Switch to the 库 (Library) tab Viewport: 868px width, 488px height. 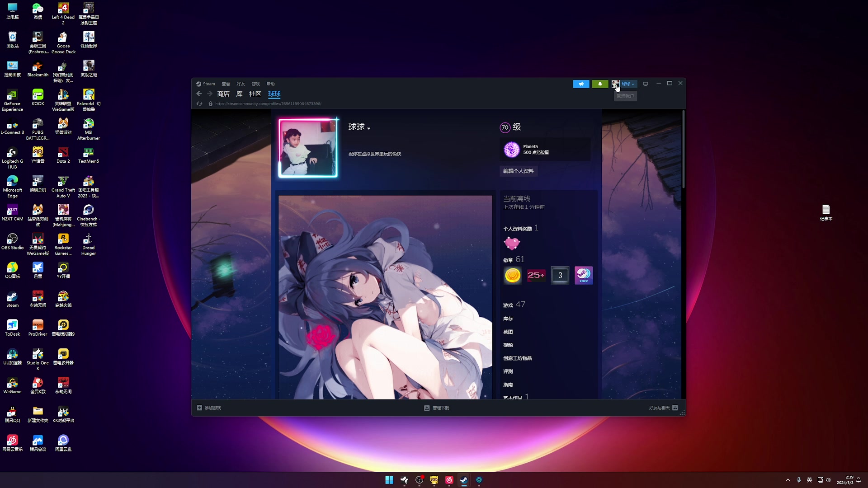[240, 94]
